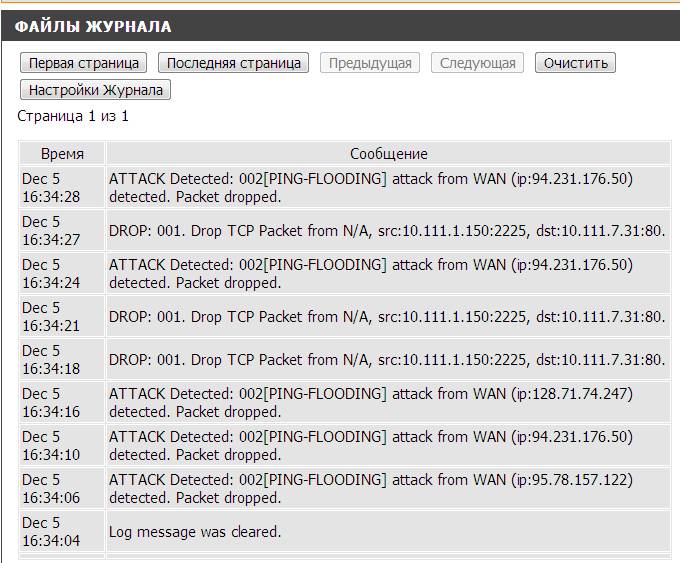Click the attack entry from ip 128.71.74.247
The height and width of the screenshot is (563, 680).
(370, 403)
